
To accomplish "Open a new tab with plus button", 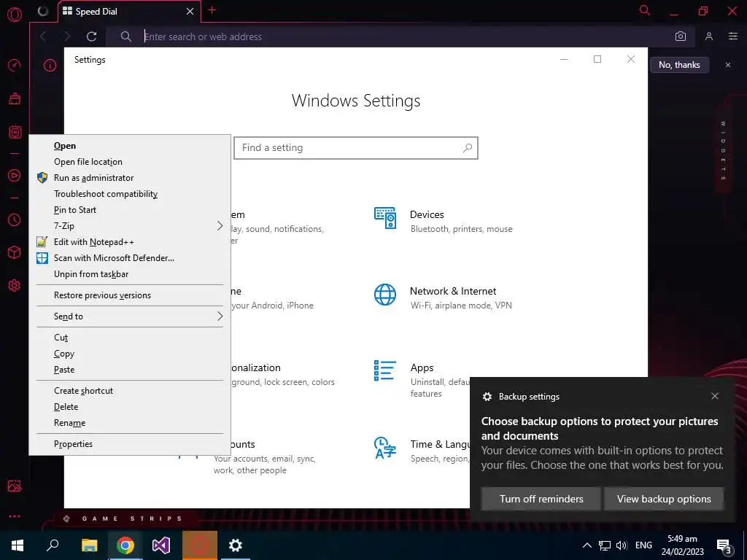I will point(212,10).
